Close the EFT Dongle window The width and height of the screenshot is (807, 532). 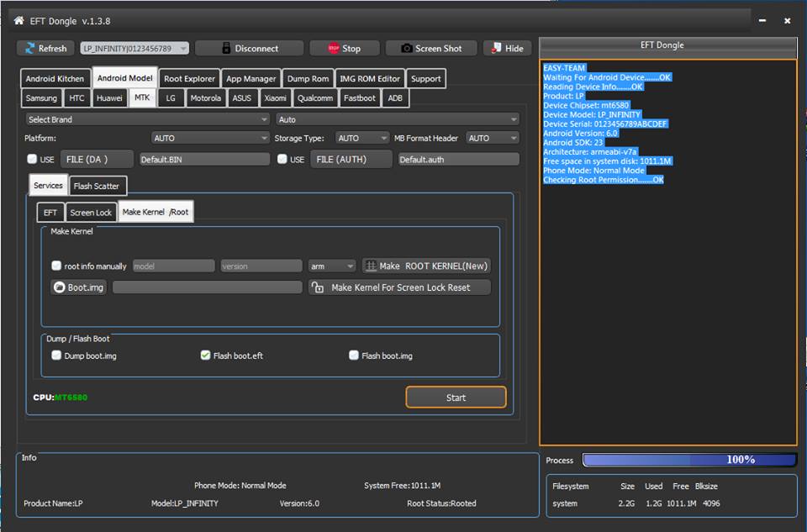click(x=787, y=20)
